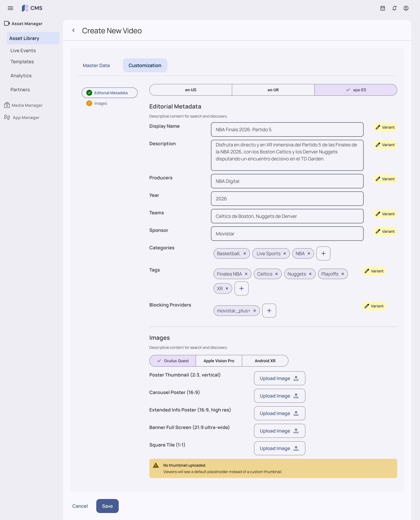
Task: Click Variant pencil for Sponsor
Action: point(385,231)
